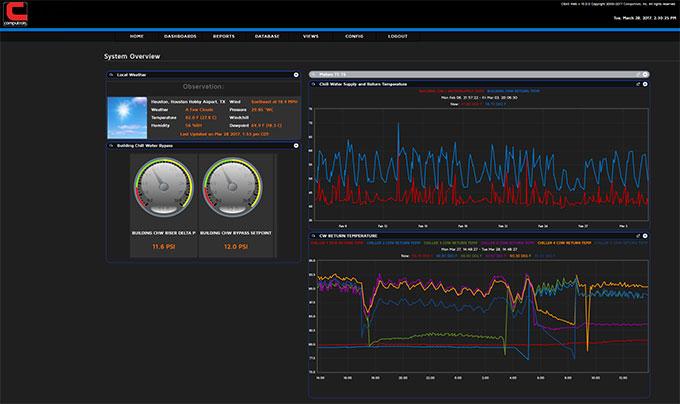
Task: Open the Reports menu
Action: [x=224, y=36]
